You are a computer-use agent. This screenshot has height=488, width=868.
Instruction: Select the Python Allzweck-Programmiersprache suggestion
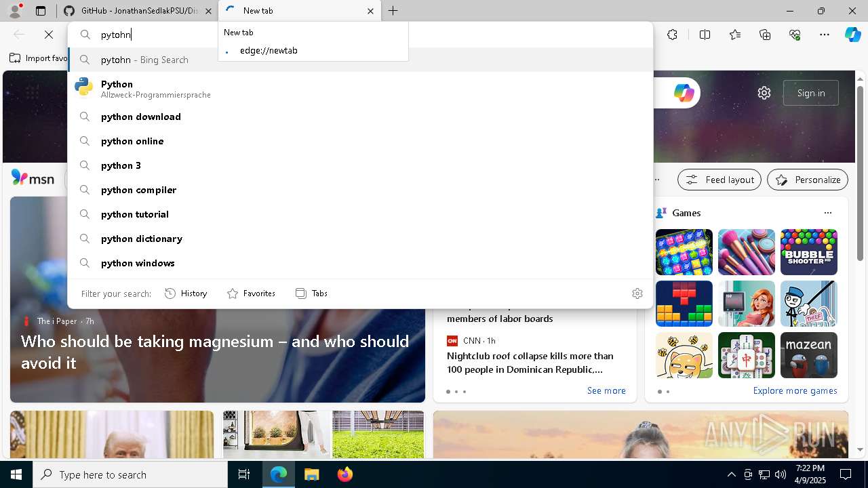point(360,88)
